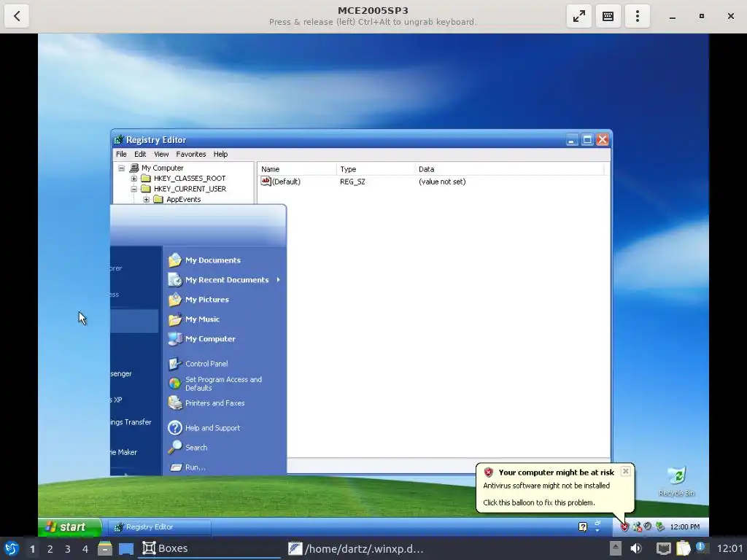Expand HKEY_CLASSES_ROOT node

pyautogui.click(x=134, y=179)
